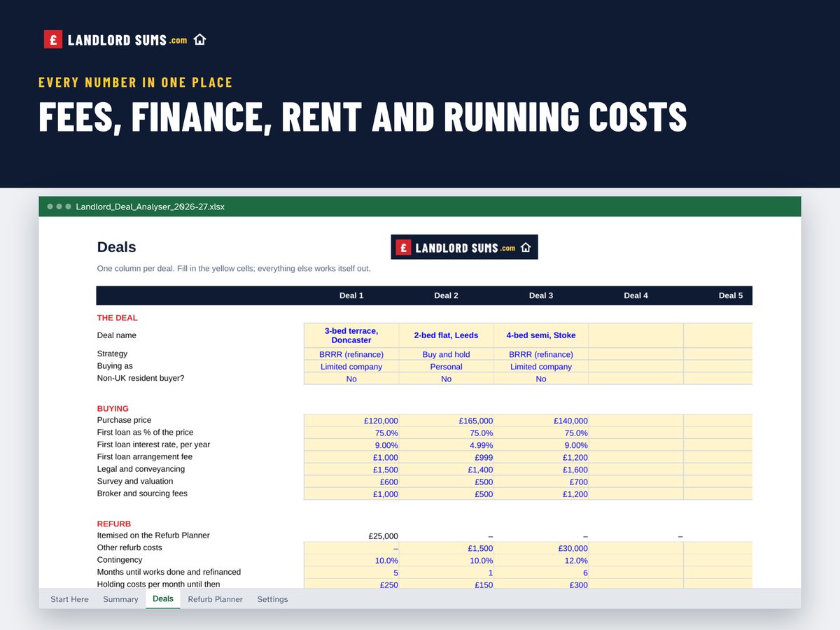The image size is (840, 630).
Task: Open the Deal 1 Strategy dropdown cell, BRRR (refinance)
Action: [x=351, y=354]
